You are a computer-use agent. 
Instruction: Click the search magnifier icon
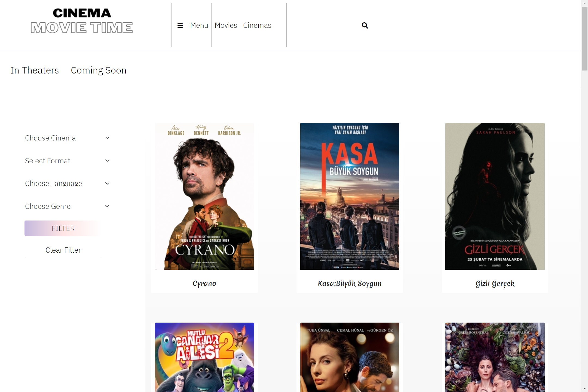(365, 25)
